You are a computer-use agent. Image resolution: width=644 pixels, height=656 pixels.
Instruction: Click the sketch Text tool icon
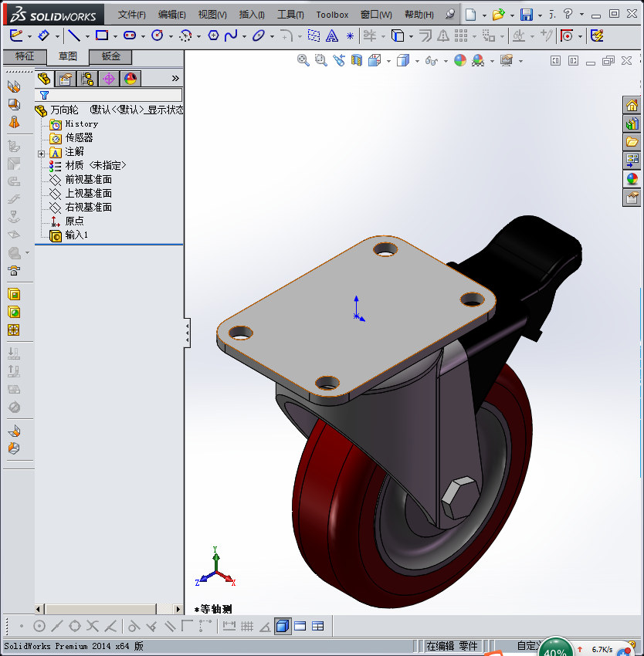pyautogui.click(x=331, y=36)
